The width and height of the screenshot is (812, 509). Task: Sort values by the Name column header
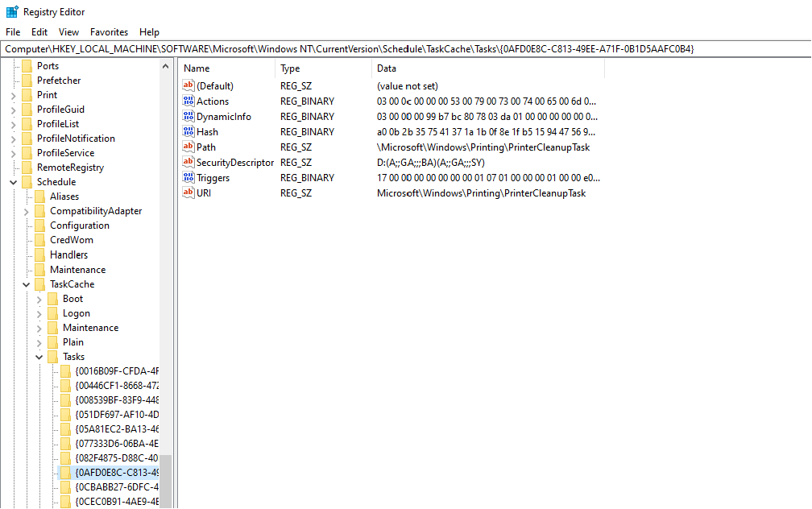click(x=227, y=68)
